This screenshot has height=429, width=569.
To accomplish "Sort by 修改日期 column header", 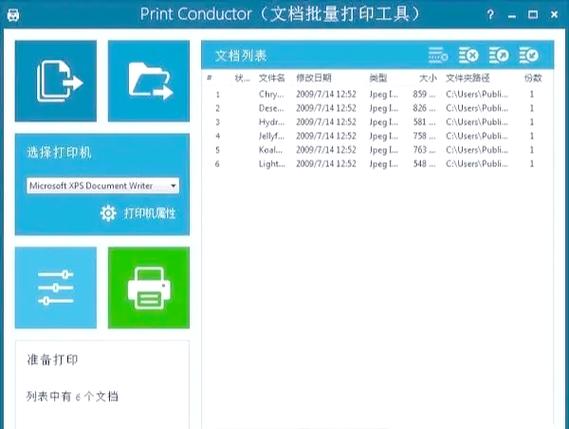I will [314, 78].
